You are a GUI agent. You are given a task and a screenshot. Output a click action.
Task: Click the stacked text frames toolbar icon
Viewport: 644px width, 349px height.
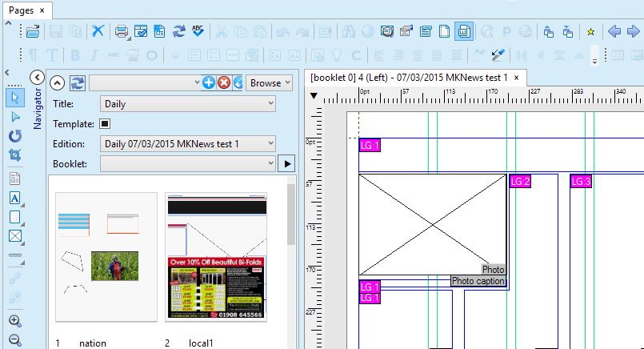[x=426, y=31]
